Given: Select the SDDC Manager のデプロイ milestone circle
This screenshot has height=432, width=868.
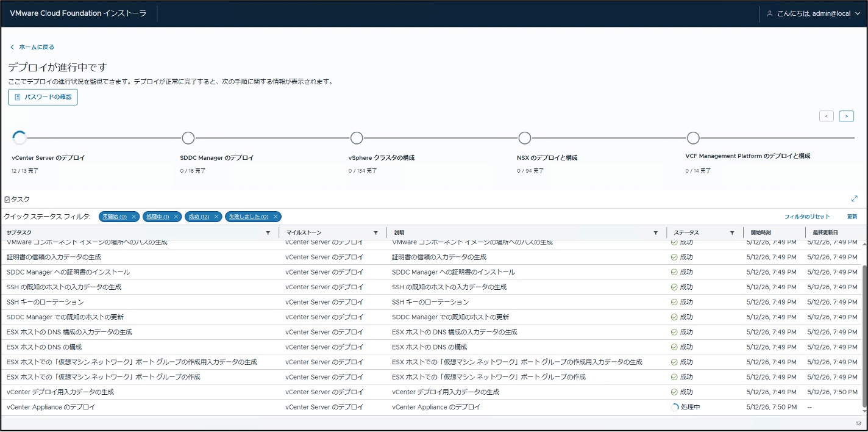Looking at the screenshot, I should pos(188,138).
